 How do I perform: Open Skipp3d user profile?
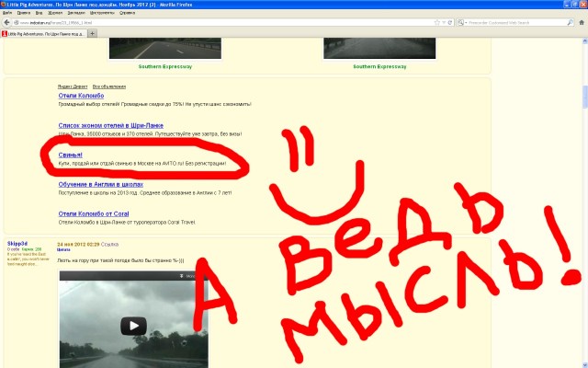click(17, 243)
